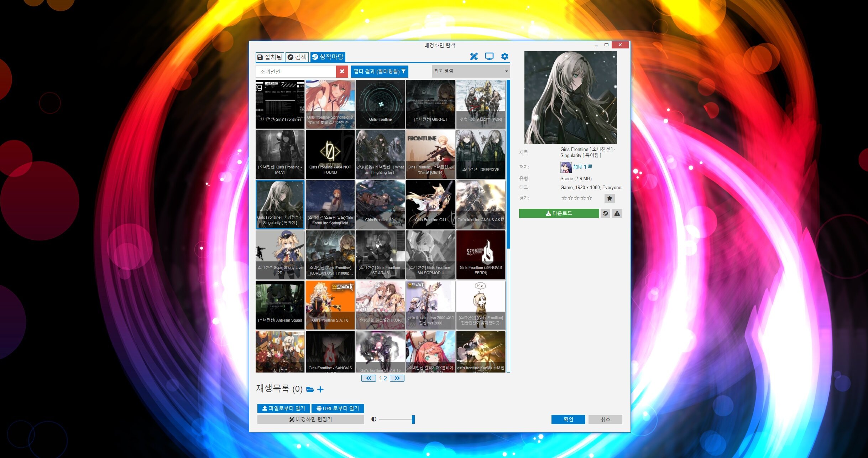
Task: Go to results page 1
Action: [381, 378]
